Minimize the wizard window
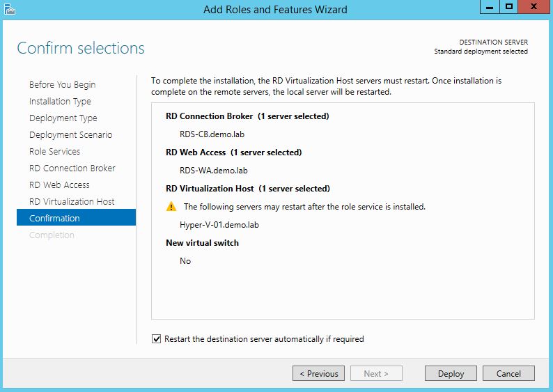553x392 pixels. (490, 7)
